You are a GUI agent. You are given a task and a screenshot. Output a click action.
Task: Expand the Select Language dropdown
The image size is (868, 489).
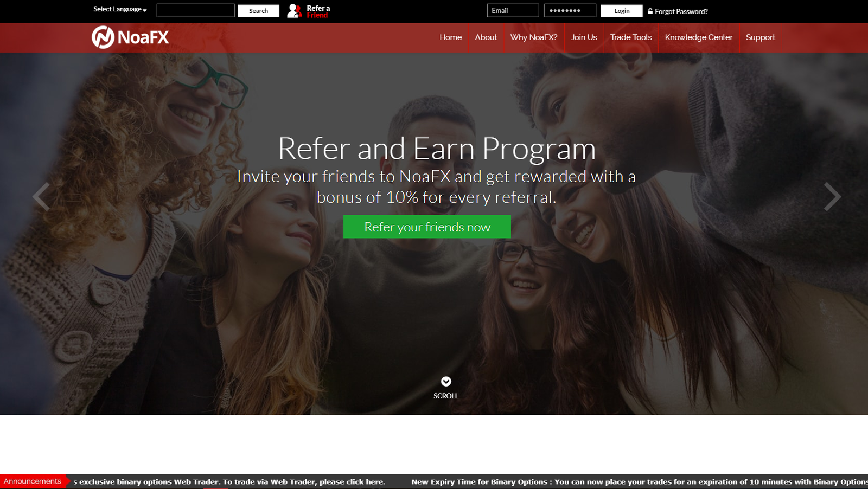(120, 9)
